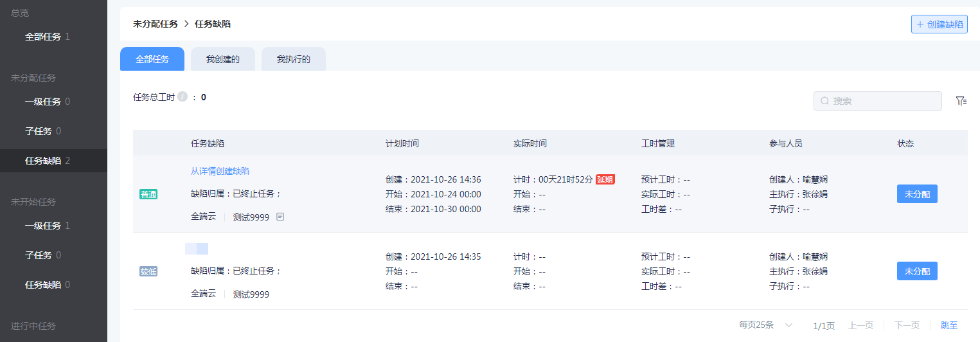Screen dimensions: 980x342
Task: Click the 工时管理 column header
Action: (x=658, y=143)
